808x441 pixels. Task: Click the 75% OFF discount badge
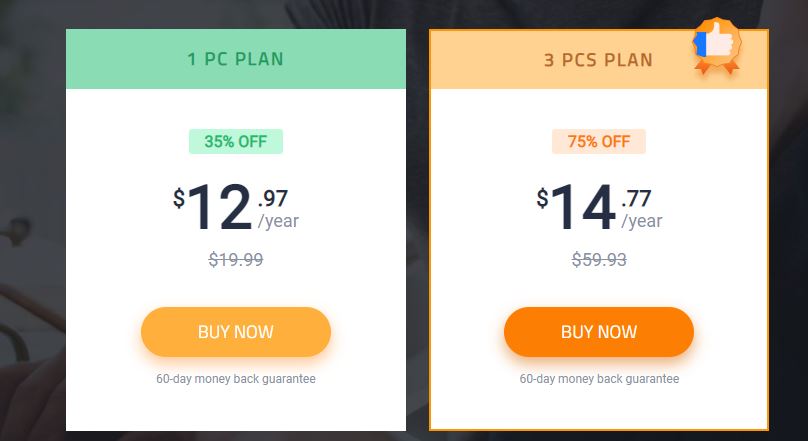[599, 141]
